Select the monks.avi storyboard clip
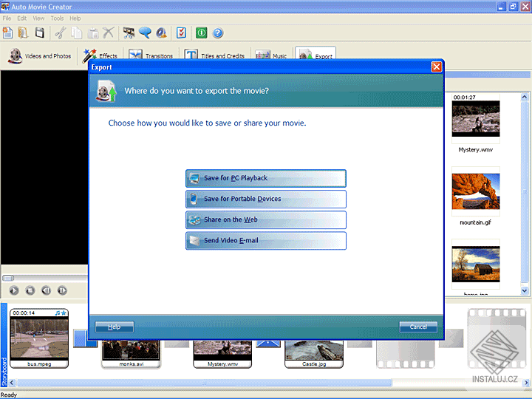The image size is (532, 399). point(131,354)
